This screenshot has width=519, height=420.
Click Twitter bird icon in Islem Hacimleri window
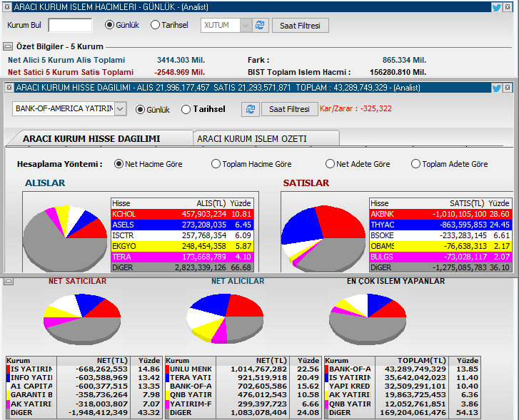coord(496,7)
